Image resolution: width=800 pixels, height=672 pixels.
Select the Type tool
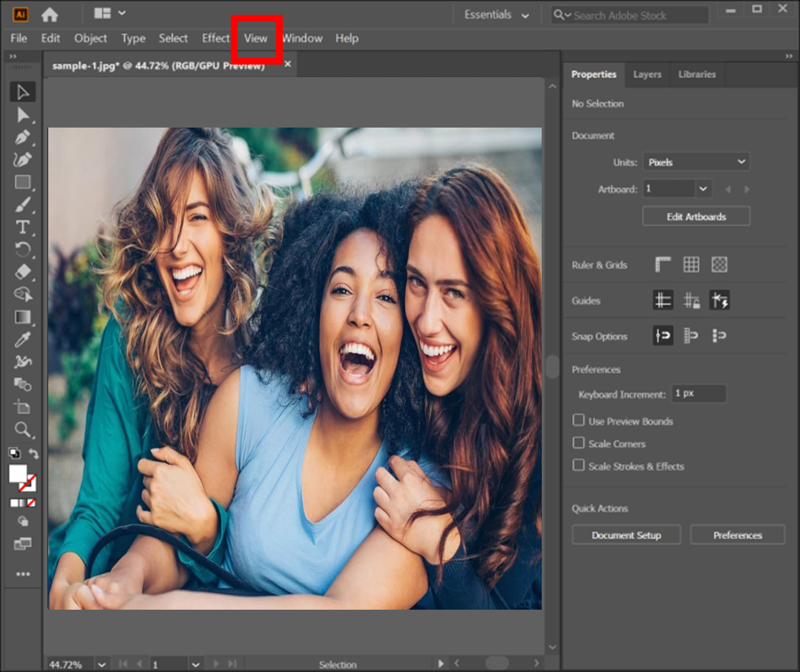(23, 227)
